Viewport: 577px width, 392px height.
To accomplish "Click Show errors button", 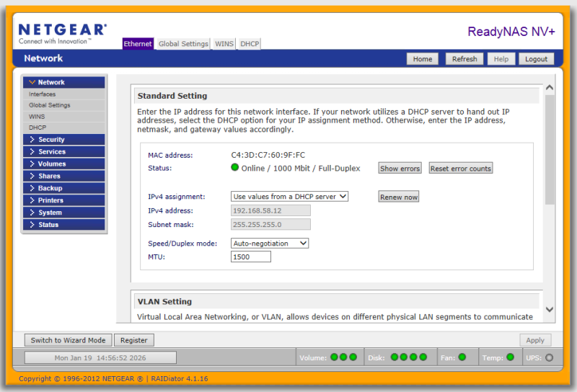I will [400, 169].
